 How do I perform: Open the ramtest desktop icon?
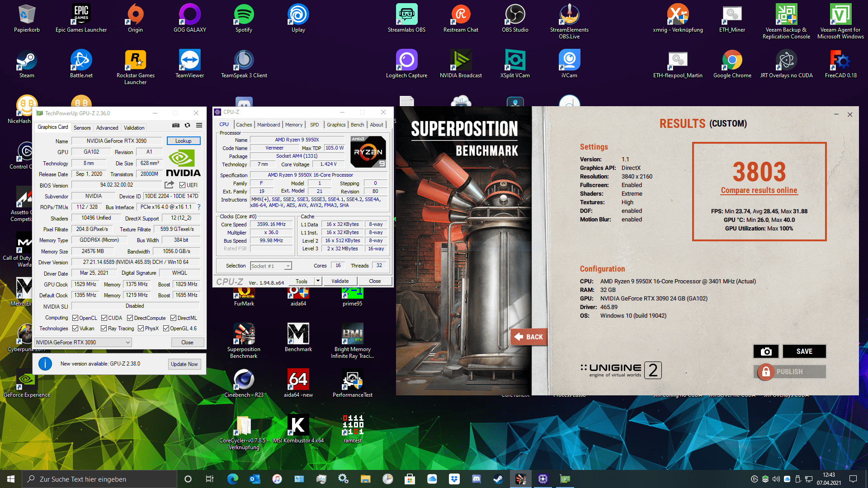[x=352, y=429]
